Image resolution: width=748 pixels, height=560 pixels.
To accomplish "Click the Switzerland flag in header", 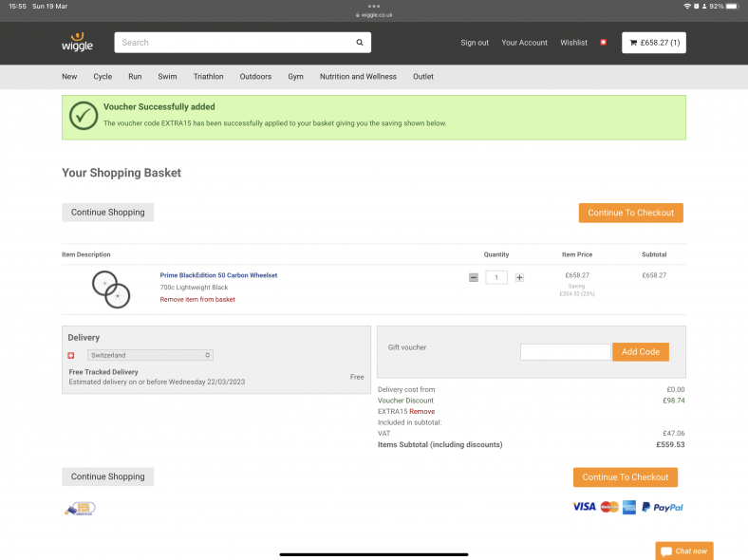I will [x=603, y=43].
